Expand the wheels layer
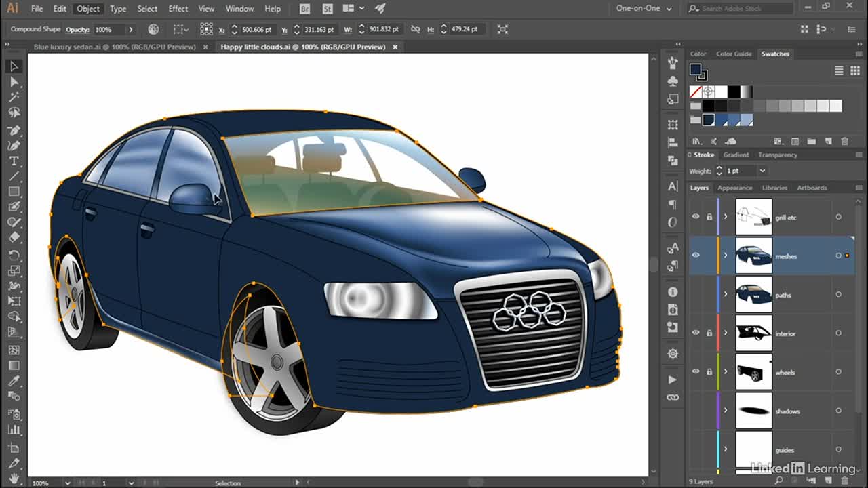This screenshot has height=488, width=868. click(x=726, y=371)
